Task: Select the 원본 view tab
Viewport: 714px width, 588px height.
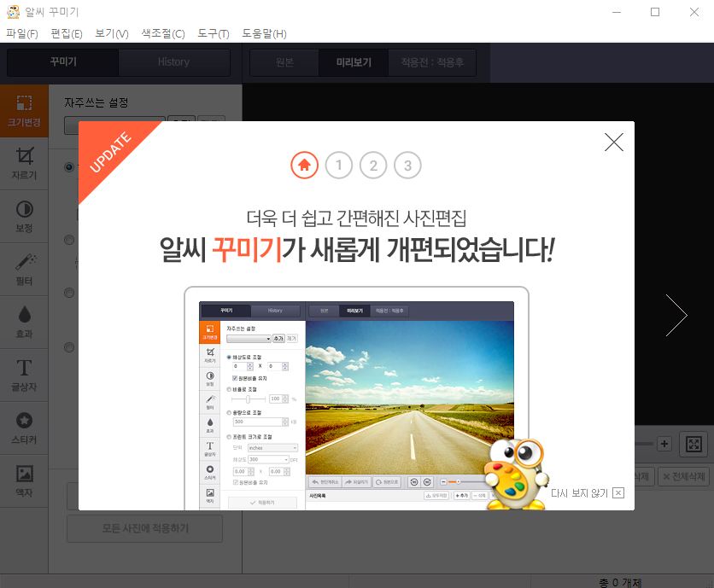Action: [x=284, y=62]
